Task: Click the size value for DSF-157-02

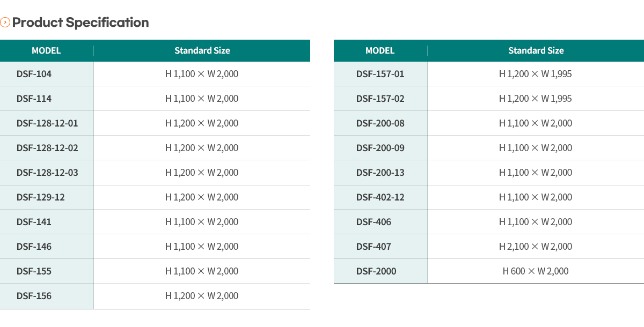Action: click(x=536, y=99)
